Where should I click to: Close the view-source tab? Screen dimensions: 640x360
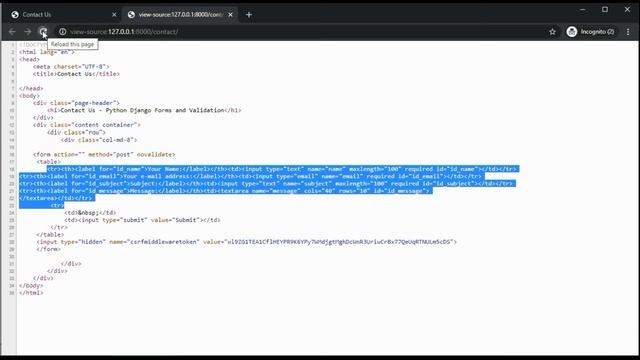(x=230, y=15)
